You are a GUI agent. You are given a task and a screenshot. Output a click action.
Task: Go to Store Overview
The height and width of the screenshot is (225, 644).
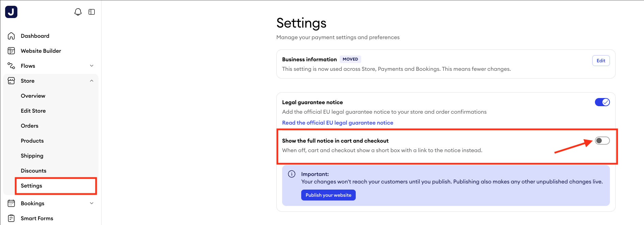[x=33, y=96]
